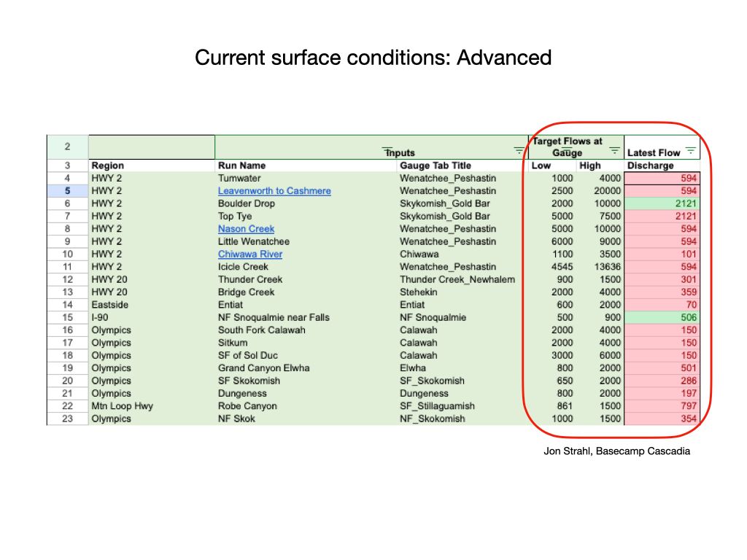Open the Nason Creek link
This screenshot has height=560, width=747.
pyautogui.click(x=246, y=229)
